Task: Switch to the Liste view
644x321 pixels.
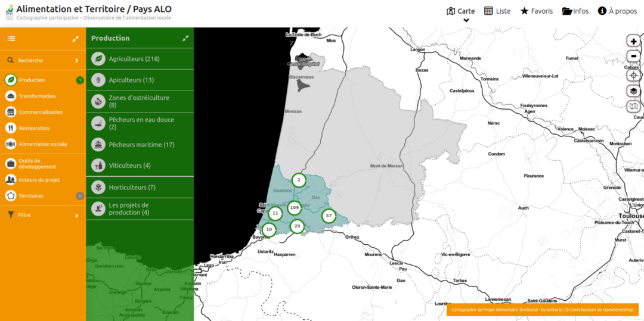Action: [497, 11]
